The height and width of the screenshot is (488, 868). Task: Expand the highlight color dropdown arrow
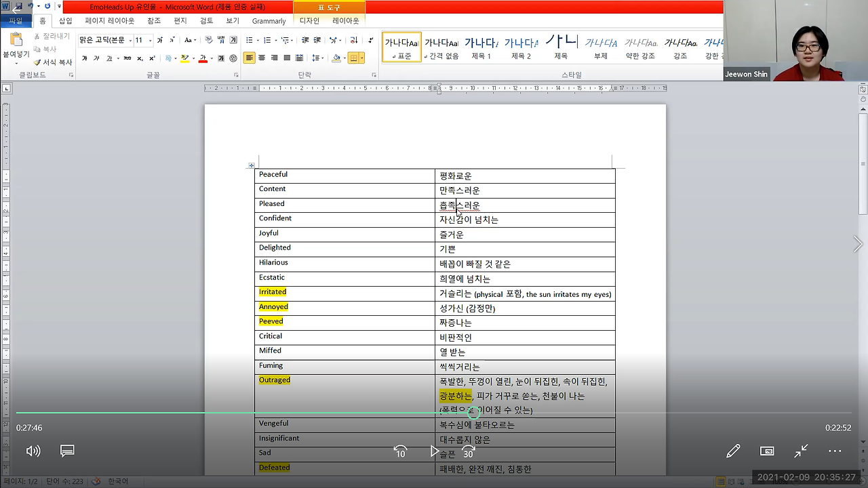pyautogui.click(x=193, y=58)
